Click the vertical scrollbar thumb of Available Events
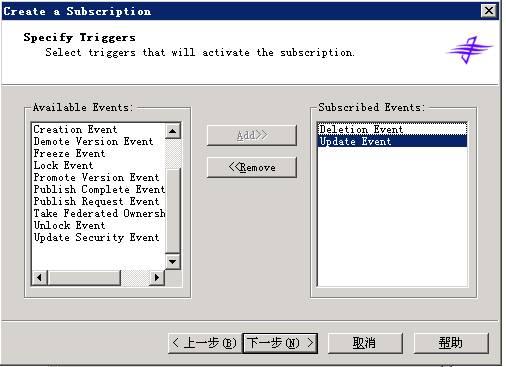 point(173,211)
